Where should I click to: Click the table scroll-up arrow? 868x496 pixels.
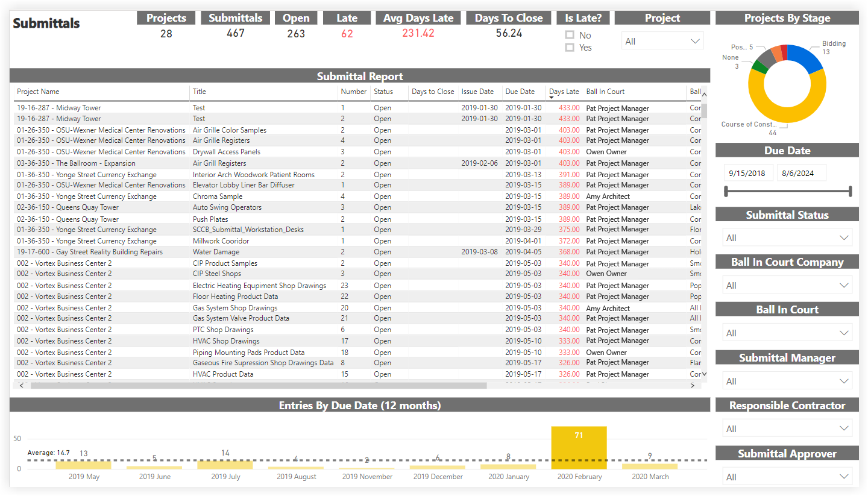point(704,94)
